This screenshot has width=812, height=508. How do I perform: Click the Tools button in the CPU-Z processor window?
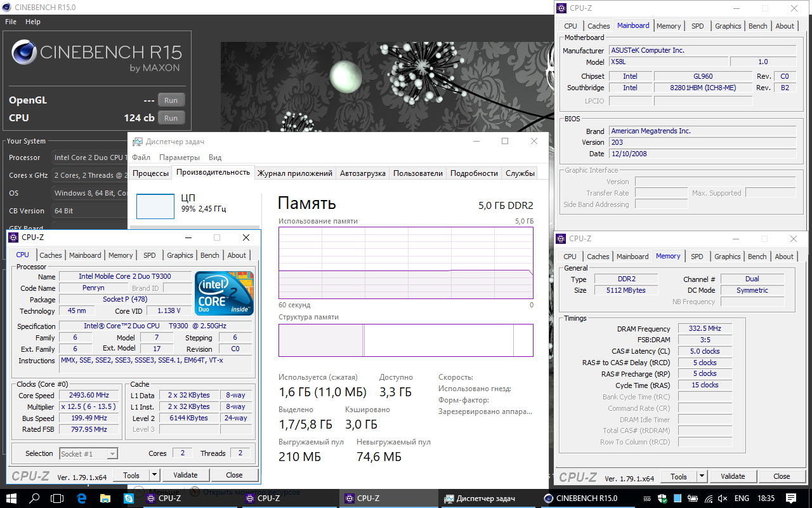coord(131,475)
